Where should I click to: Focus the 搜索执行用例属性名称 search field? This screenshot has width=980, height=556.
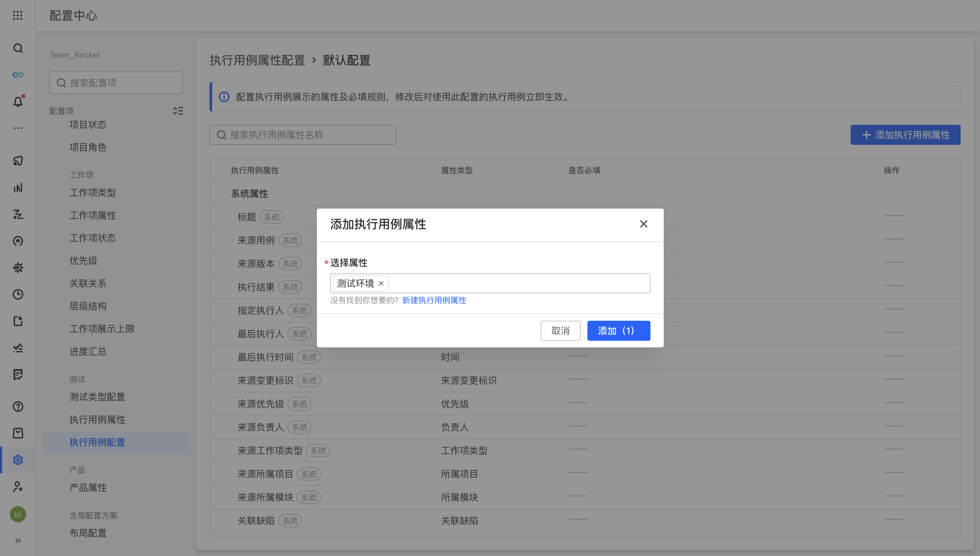[x=303, y=135]
